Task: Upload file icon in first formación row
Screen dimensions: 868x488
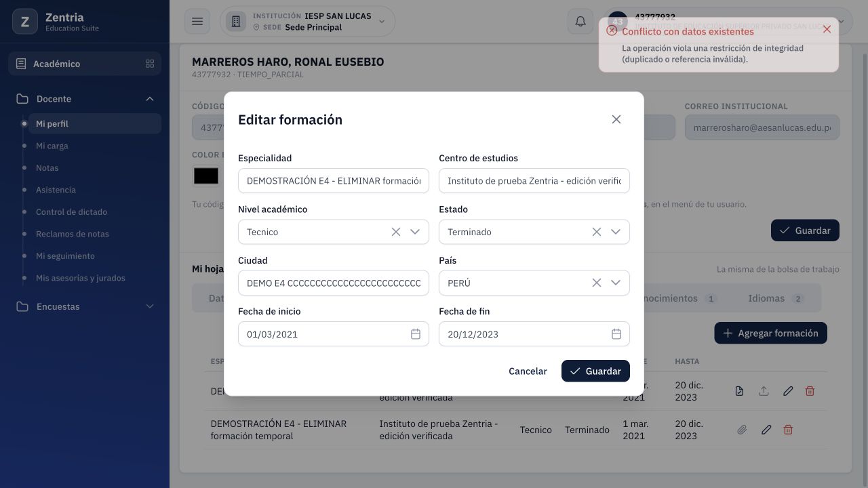Action: click(x=764, y=391)
